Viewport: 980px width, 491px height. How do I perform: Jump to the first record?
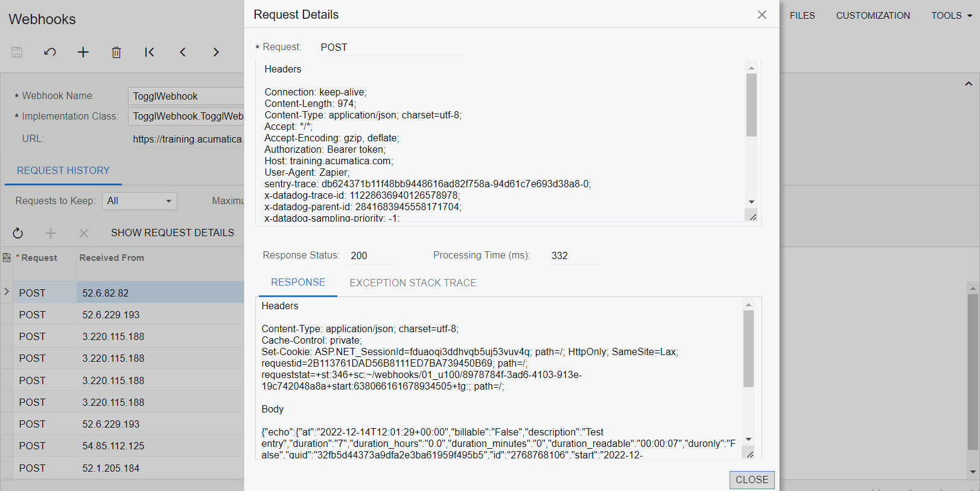click(x=149, y=53)
